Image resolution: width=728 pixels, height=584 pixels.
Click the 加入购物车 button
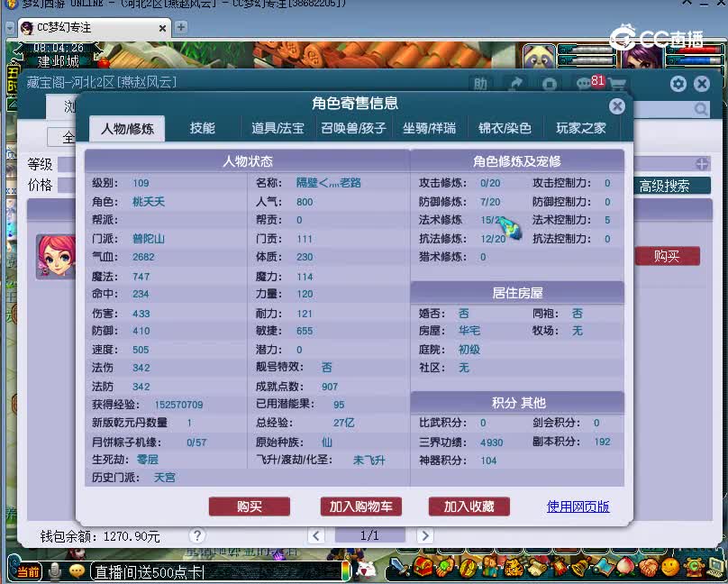tap(360, 506)
